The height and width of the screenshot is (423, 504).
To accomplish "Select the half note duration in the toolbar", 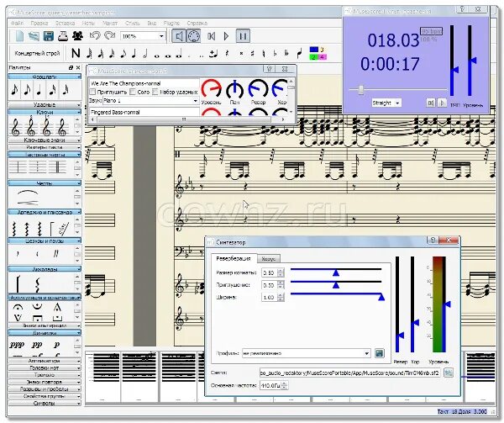I will (x=145, y=53).
